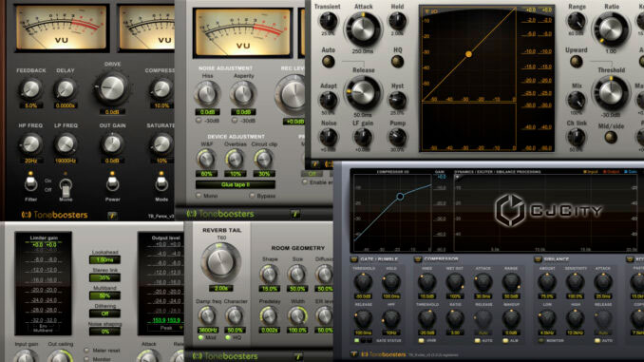Toggle Monitor in the Sibilance section

pyautogui.click(x=540, y=341)
